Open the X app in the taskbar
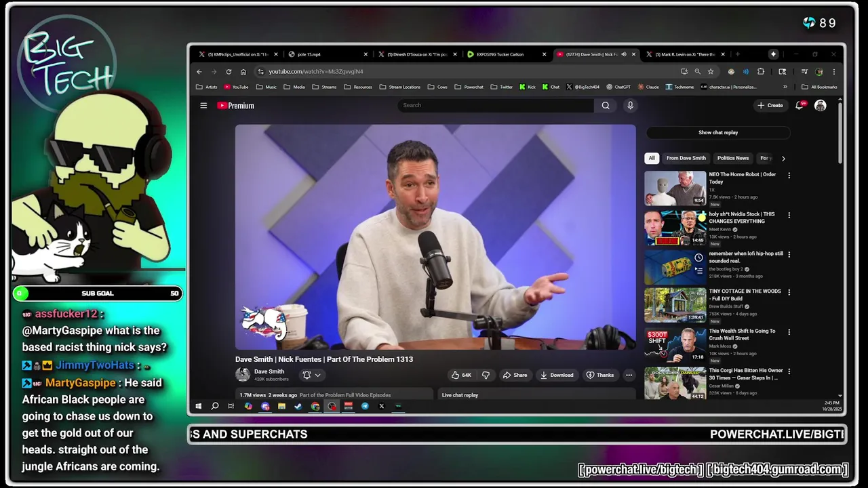The height and width of the screenshot is (488, 868). point(381,406)
